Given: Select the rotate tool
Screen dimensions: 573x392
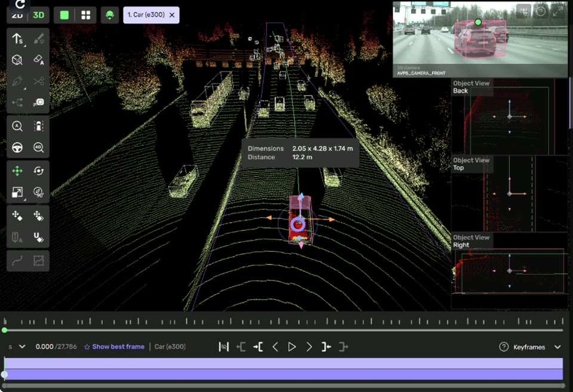Looking at the screenshot, I should [x=39, y=170].
